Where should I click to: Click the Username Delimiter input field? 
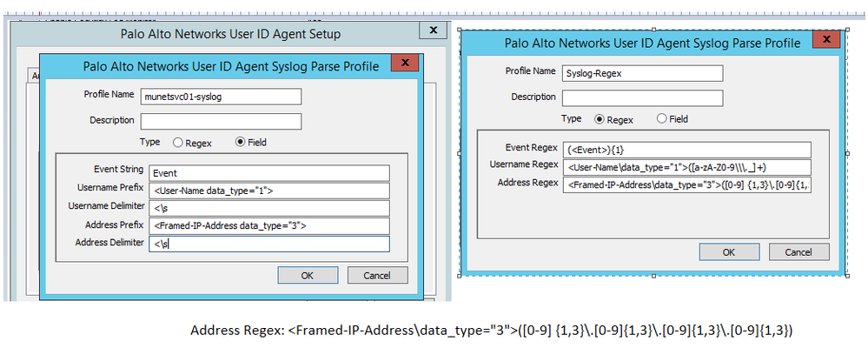pyautogui.click(x=269, y=208)
